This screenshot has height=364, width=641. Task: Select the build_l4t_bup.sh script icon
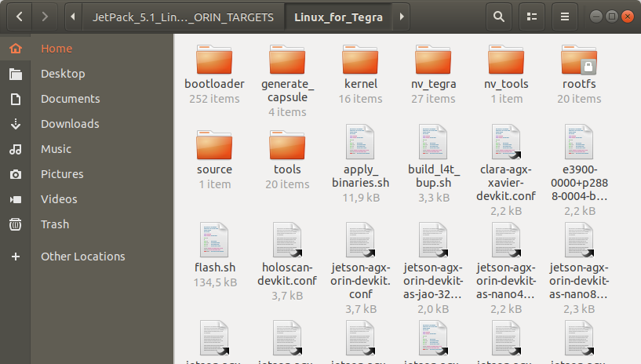coord(433,142)
